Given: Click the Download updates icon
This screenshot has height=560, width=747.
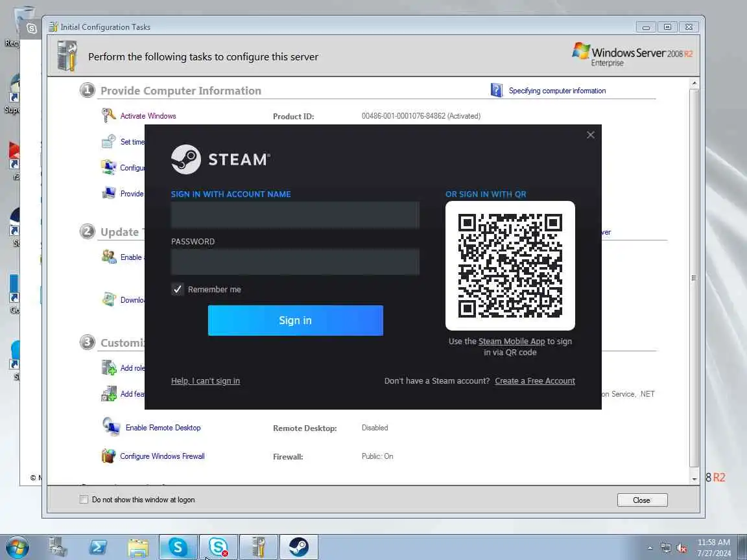Looking at the screenshot, I should 109,299.
